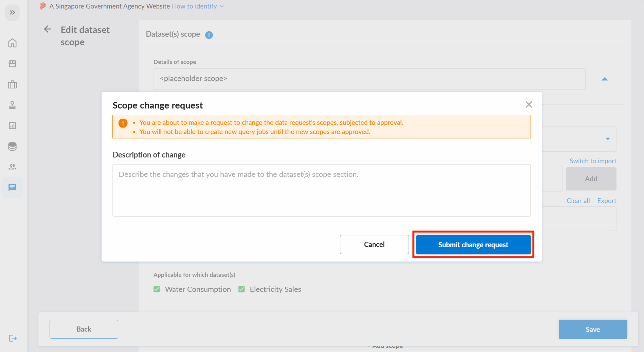Close the Scope change request dialog
The height and width of the screenshot is (352, 644).
coord(529,104)
